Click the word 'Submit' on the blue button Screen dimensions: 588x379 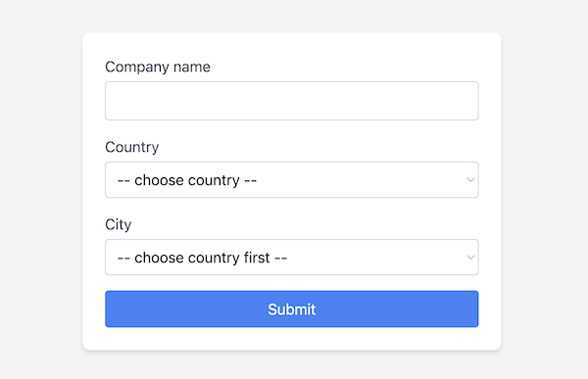pyautogui.click(x=292, y=309)
